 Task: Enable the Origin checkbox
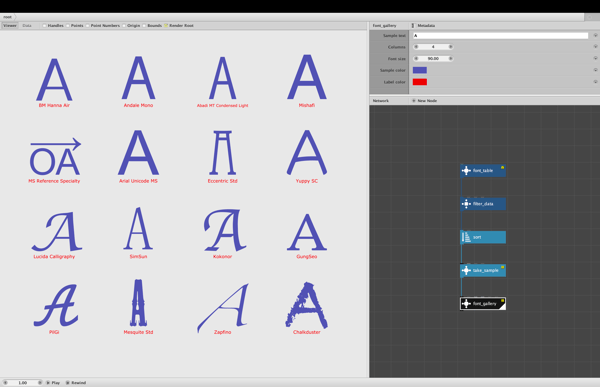click(x=124, y=26)
